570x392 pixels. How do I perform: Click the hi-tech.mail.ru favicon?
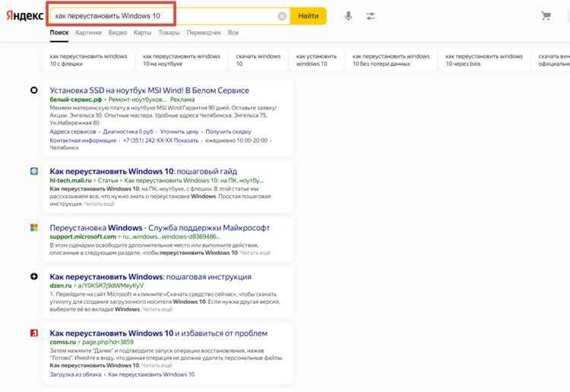pos(33,171)
